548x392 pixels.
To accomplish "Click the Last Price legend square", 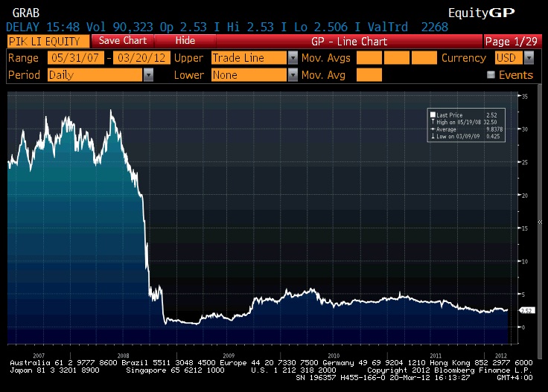I will tap(433, 115).
